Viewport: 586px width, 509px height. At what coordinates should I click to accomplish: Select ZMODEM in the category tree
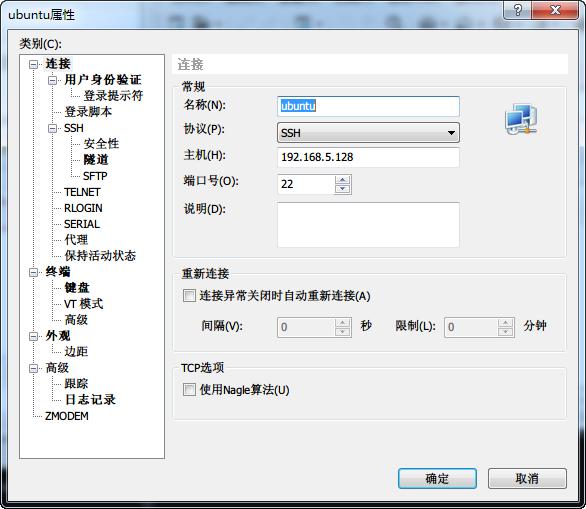[67, 416]
